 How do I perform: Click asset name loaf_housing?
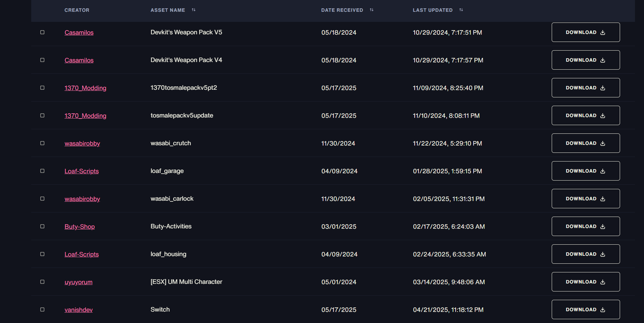(x=168, y=254)
